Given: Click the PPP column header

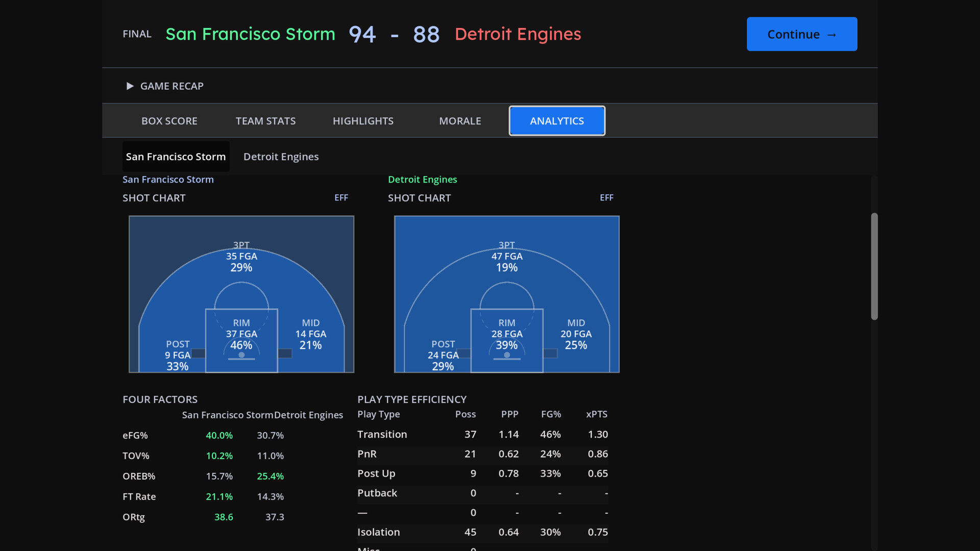Looking at the screenshot, I should (x=509, y=414).
